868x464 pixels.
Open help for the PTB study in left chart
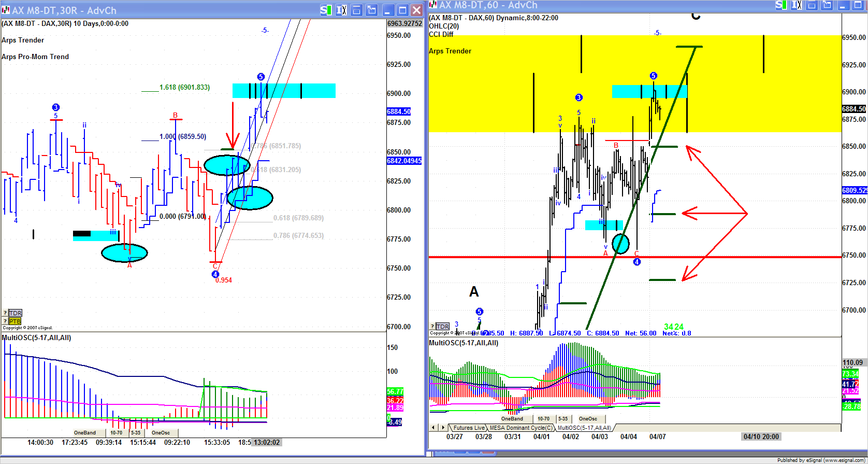pyautogui.click(x=5, y=321)
